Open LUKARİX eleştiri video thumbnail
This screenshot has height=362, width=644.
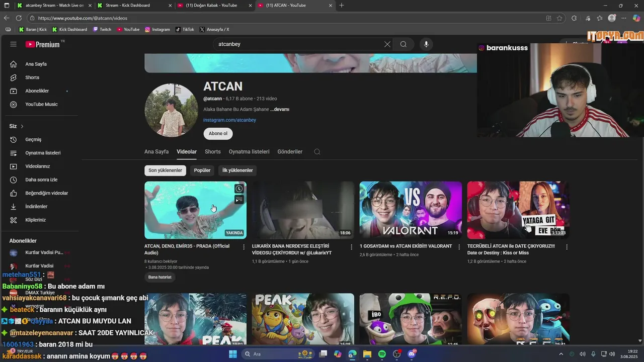tap(303, 210)
